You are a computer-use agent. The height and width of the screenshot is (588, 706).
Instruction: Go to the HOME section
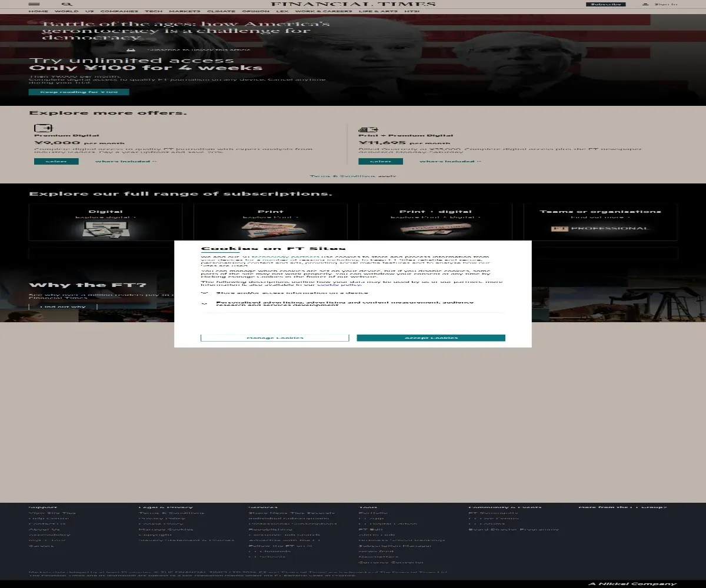tap(38, 11)
